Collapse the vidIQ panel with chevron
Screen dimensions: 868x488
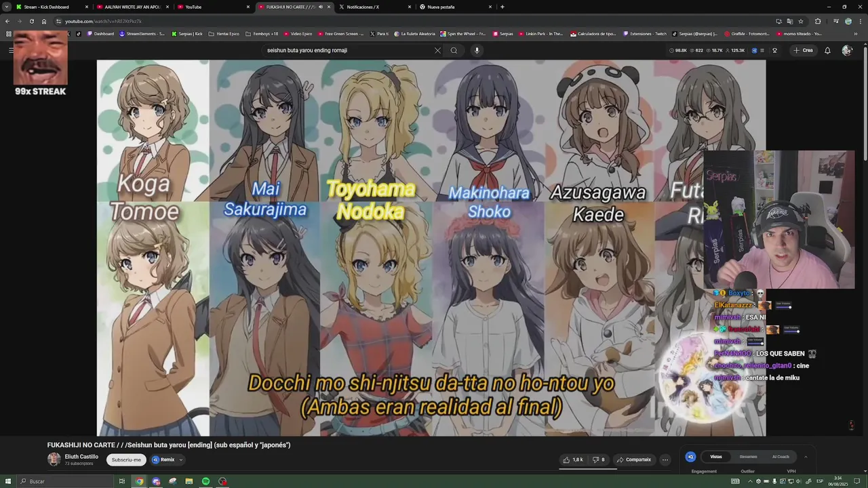[x=806, y=457]
